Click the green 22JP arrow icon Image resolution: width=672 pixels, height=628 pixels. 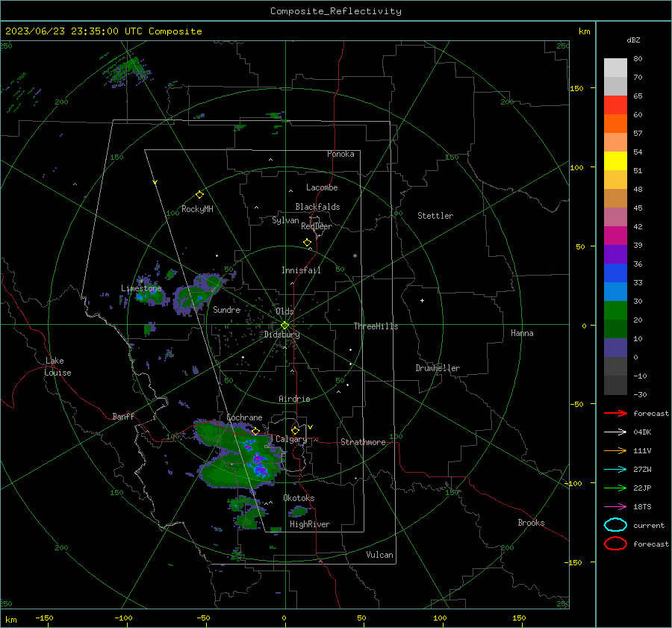point(615,488)
